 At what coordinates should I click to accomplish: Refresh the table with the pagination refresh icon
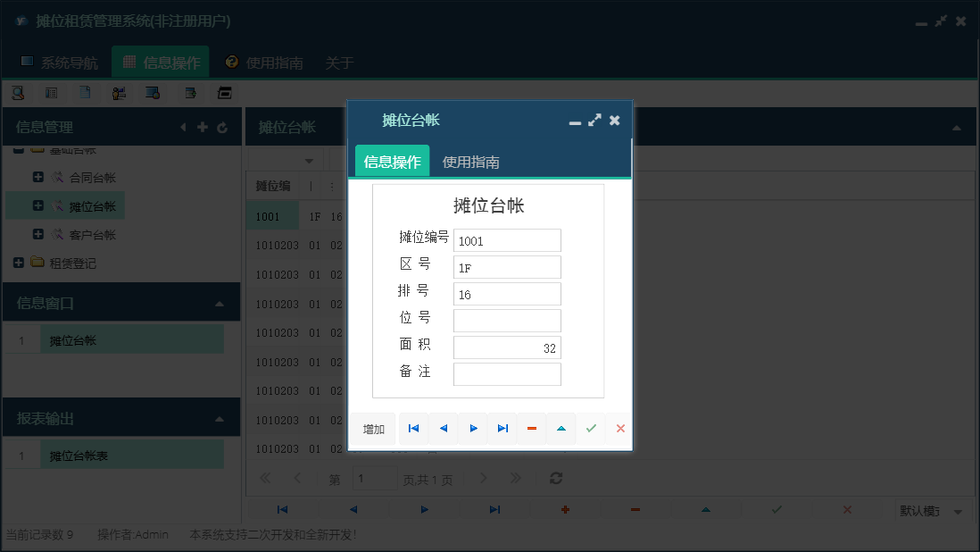555,479
